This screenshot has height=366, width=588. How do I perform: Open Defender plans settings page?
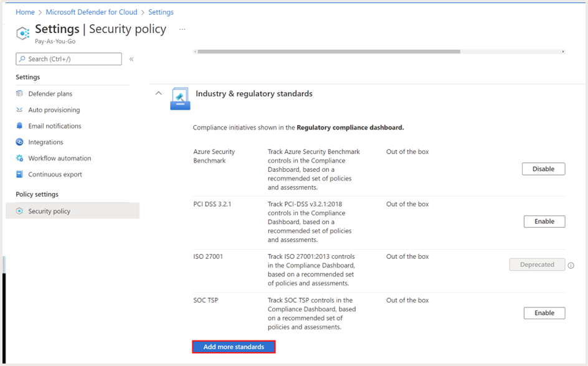click(50, 94)
